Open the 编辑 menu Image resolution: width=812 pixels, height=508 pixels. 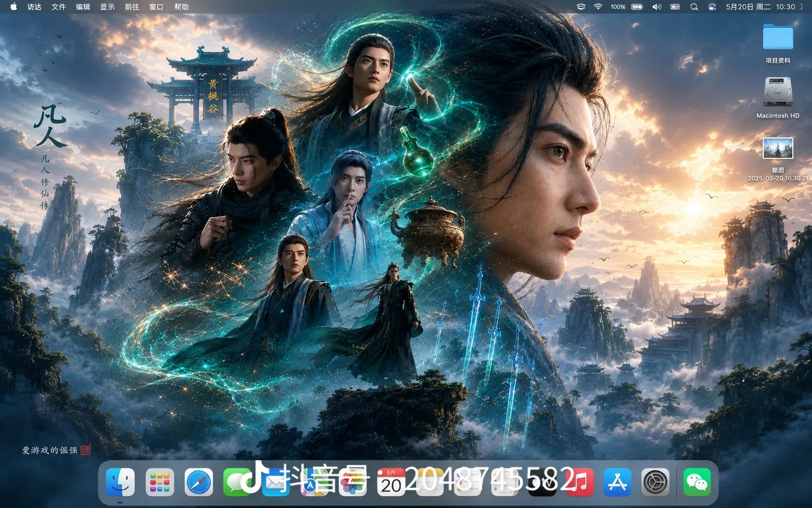point(83,7)
